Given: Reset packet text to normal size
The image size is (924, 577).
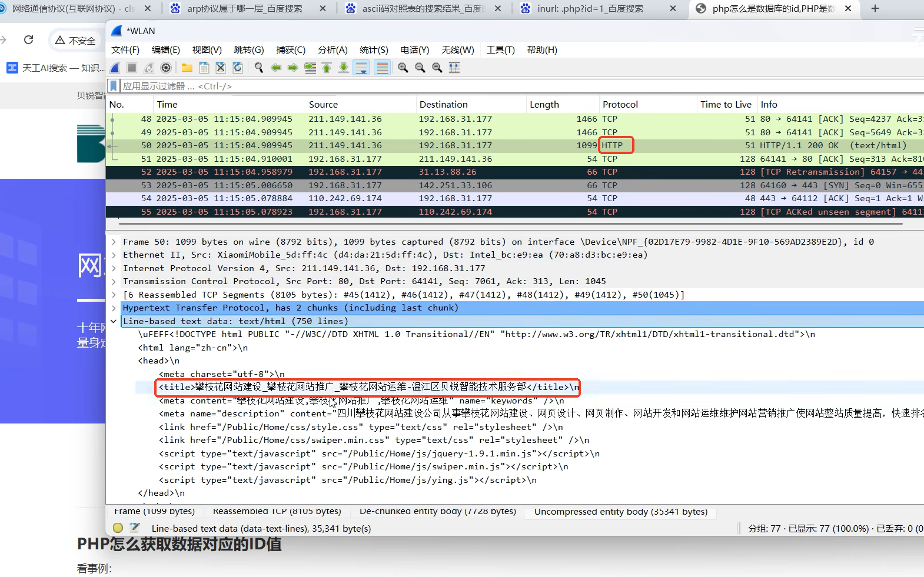Looking at the screenshot, I should pos(437,68).
